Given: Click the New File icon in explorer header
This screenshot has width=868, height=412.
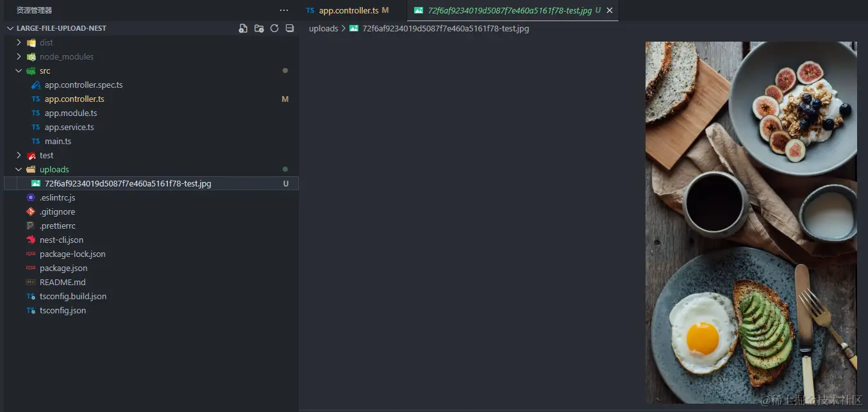Looking at the screenshot, I should 243,28.
